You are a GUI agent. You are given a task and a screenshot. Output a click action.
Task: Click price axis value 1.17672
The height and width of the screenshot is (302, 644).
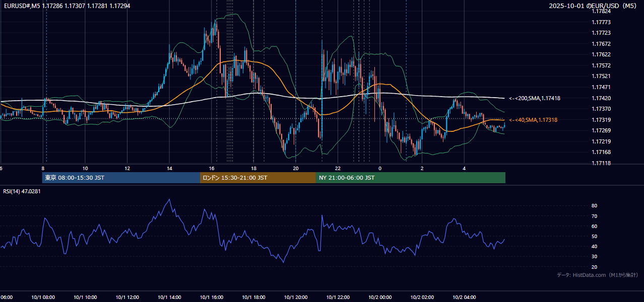[601, 44]
